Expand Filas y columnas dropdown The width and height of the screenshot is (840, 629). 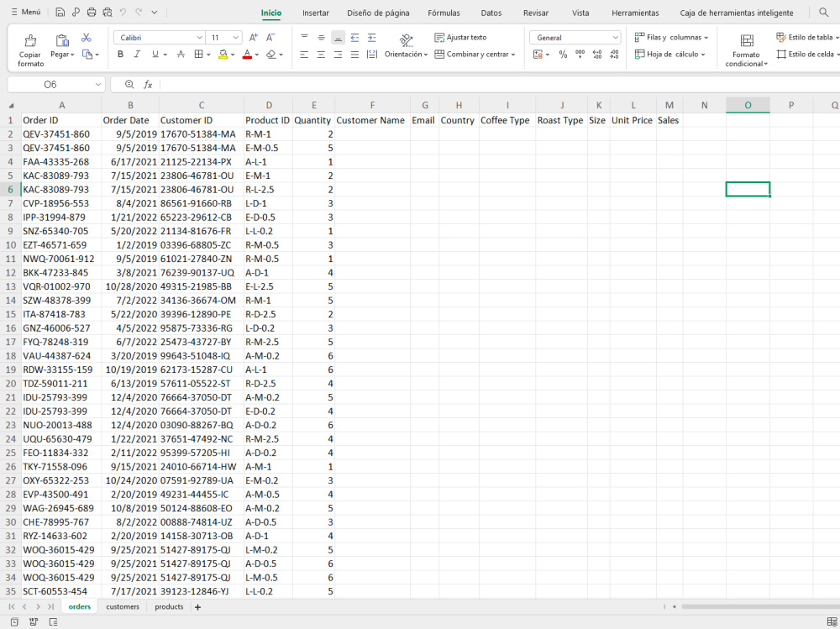pos(706,38)
